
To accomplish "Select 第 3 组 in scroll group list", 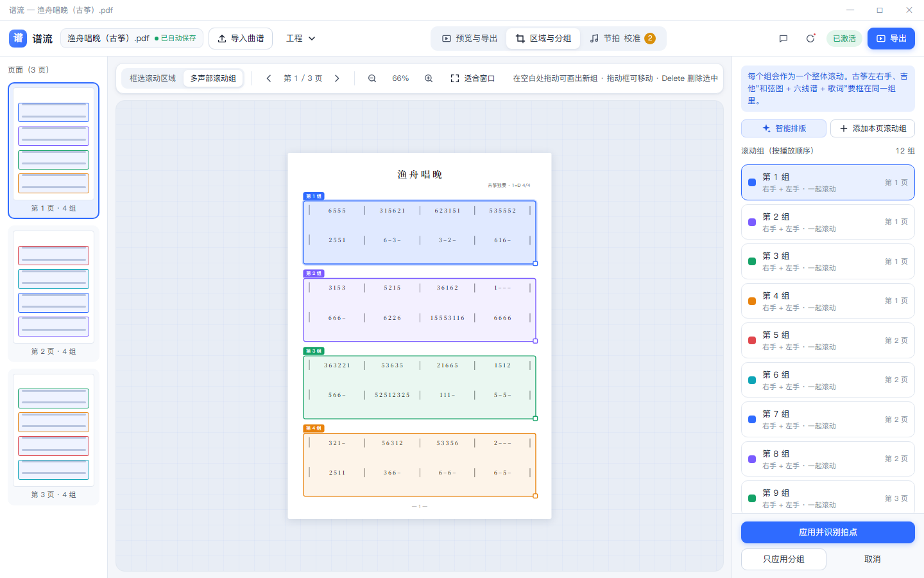I will tap(828, 261).
